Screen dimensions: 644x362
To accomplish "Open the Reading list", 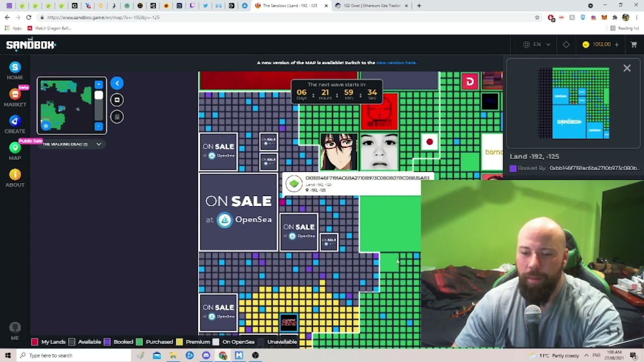I will point(625,28).
